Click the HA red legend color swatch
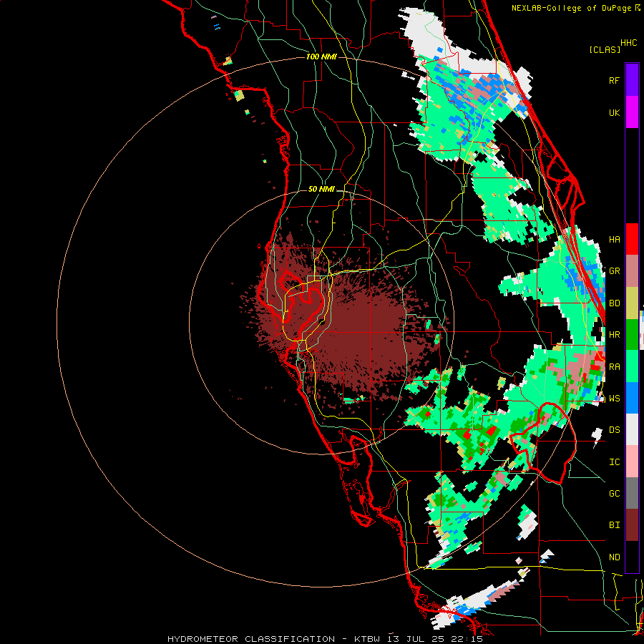 632,239
